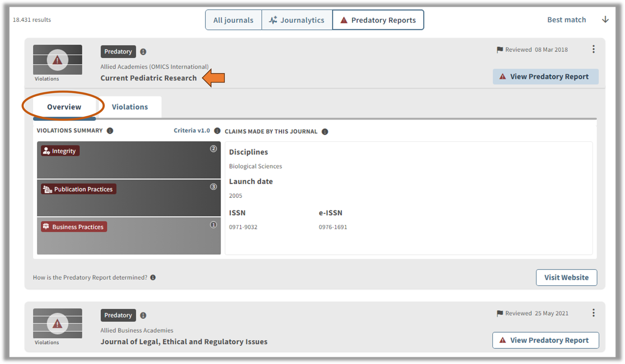
Task: Click the Business Practices count badge
Action: coord(213,225)
